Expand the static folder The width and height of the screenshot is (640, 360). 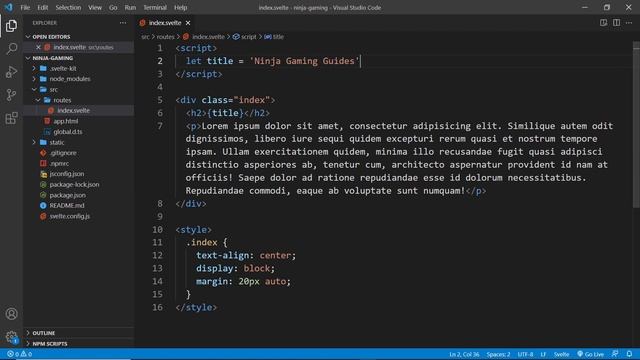click(57, 142)
